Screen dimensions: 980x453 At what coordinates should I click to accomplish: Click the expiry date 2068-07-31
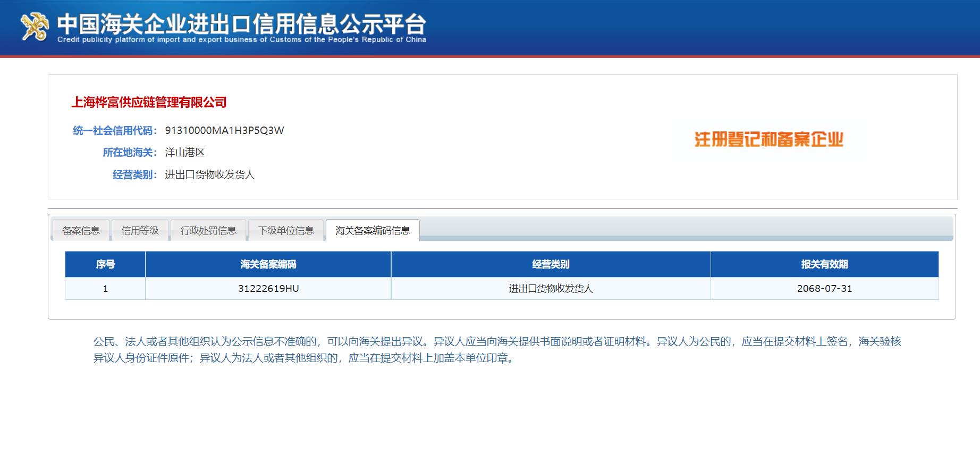[x=825, y=289]
